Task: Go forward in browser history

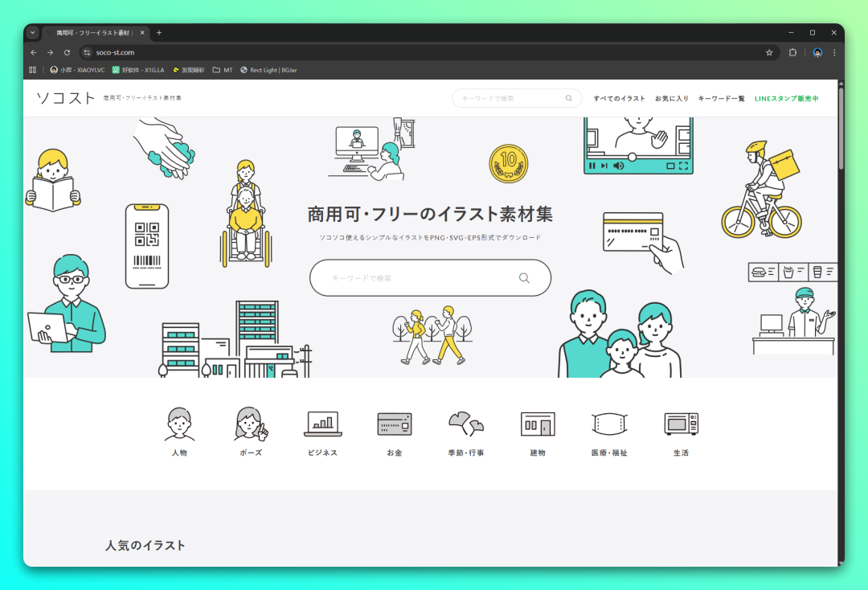Action: click(x=50, y=52)
